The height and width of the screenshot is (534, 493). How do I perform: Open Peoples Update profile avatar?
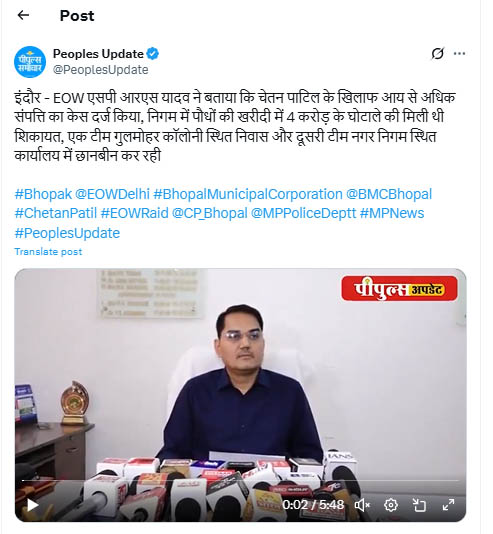tap(30, 62)
